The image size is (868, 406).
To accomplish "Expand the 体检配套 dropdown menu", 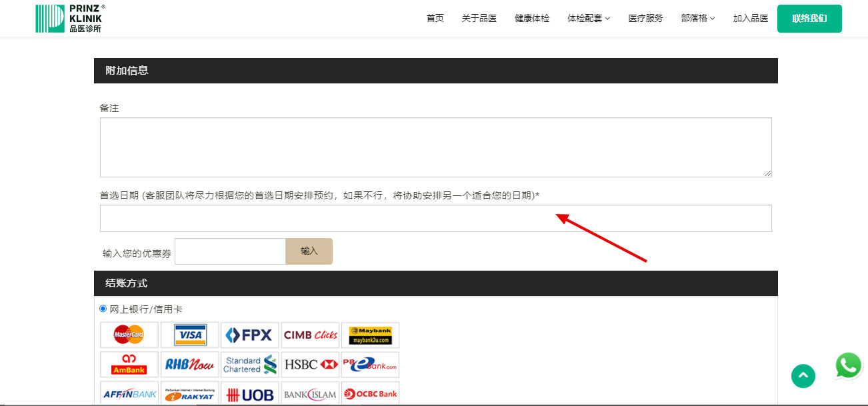I will 588,19.
